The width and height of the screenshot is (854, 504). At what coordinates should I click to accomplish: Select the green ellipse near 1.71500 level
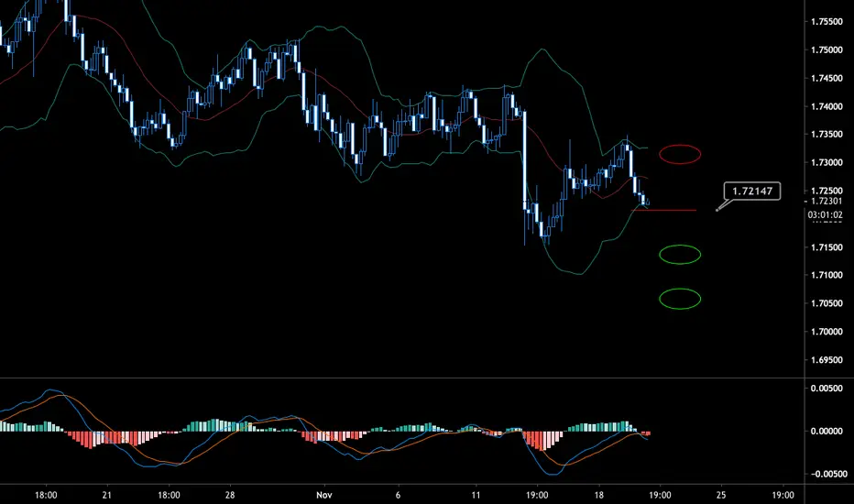[680, 255]
